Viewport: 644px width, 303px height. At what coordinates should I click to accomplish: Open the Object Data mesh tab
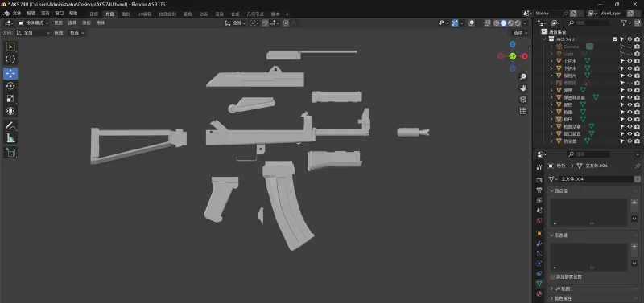[539, 284]
